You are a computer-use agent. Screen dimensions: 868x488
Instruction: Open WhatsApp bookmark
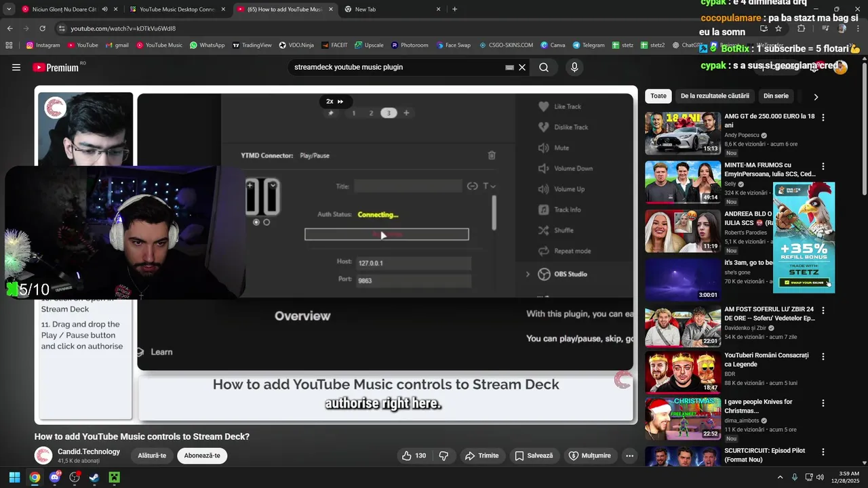(x=207, y=45)
